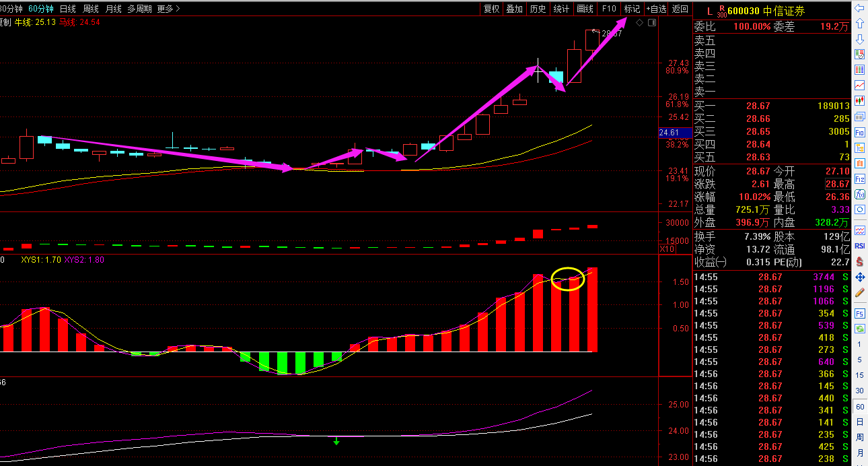Open the intraday line chart icon
Image resolution: width=868 pixels, height=466 pixels.
(860, 86)
